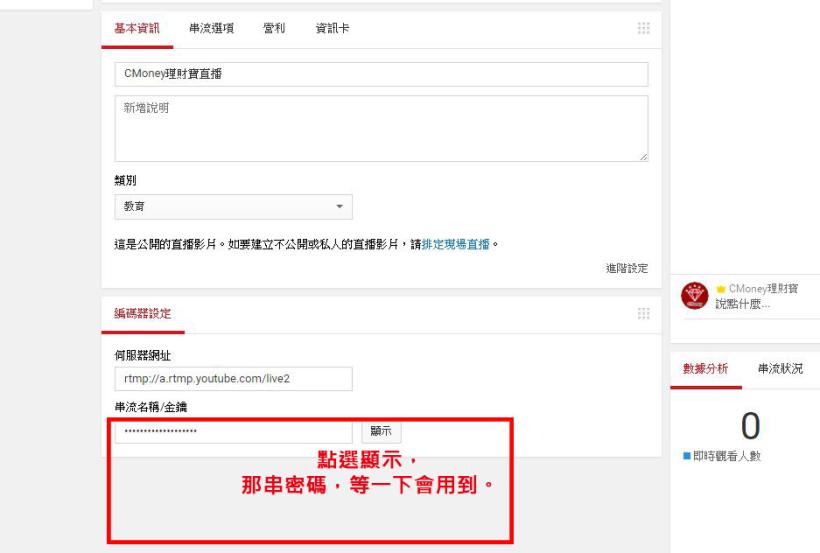
Task: Click the 顯示 button to reveal the key
Action: [x=381, y=431]
